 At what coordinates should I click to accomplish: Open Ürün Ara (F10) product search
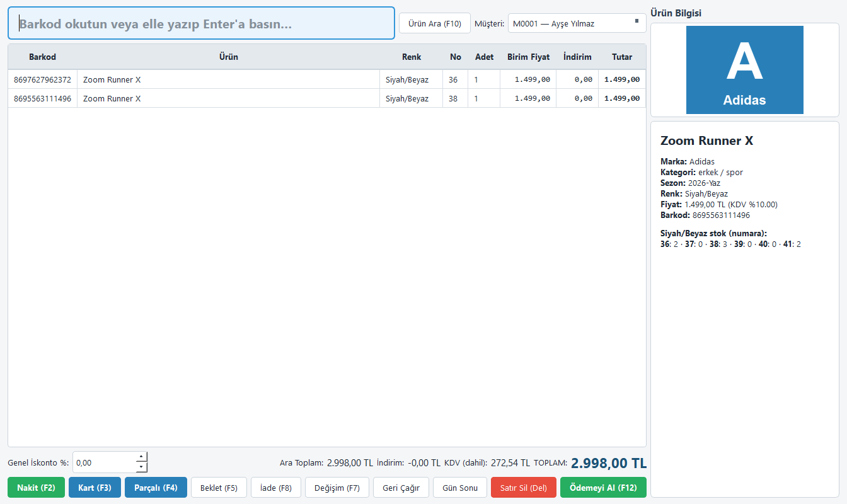click(435, 24)
